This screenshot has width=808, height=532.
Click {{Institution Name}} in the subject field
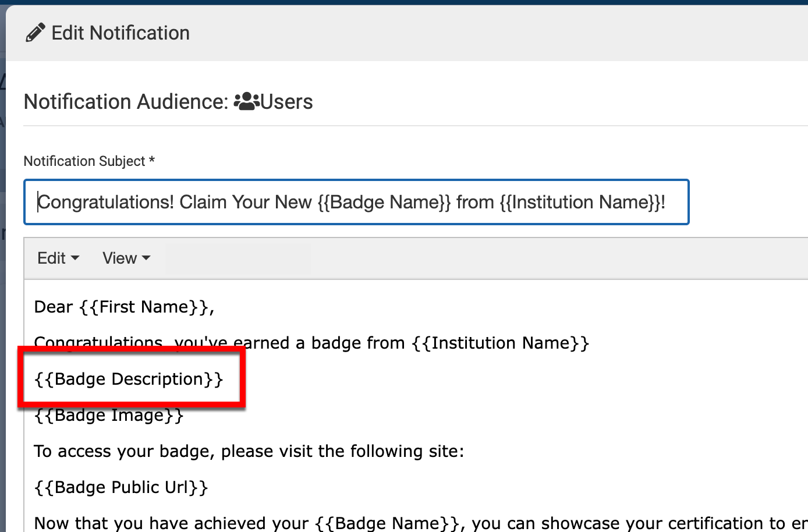[580, 202]
